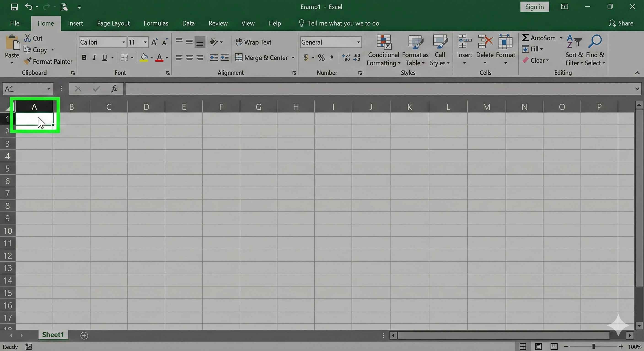Image resolution: width=644 pixels, height=351 pixels.
Task: Click the Insert Function fx icon
Action: [x=114, y=89]
